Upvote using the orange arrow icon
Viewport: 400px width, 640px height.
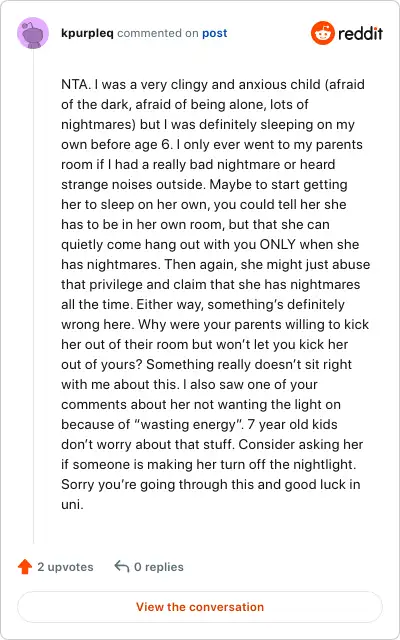25,567
